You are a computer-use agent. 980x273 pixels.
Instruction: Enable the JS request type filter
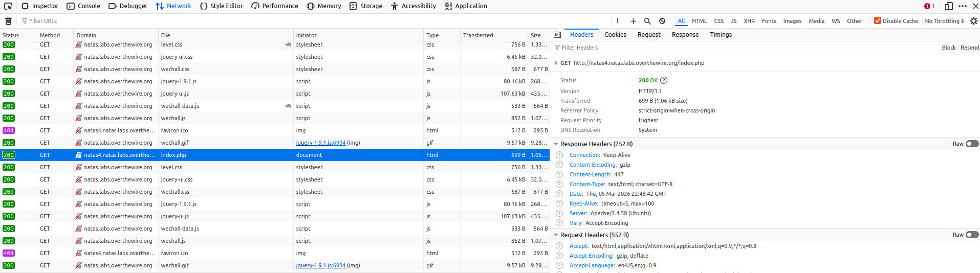733,21
